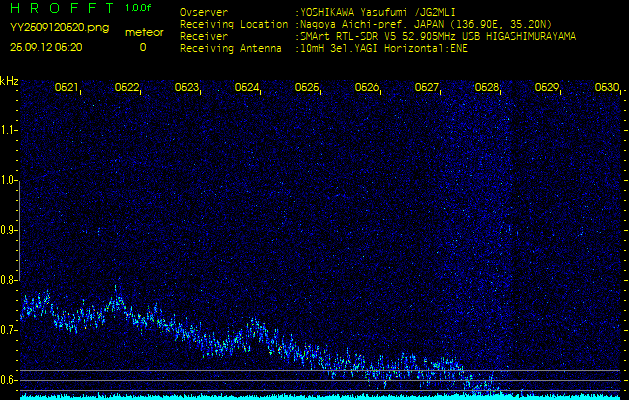Click the 0630 time marker
This screenshot has width=629, height=400.
pyautogui.click(x=607, y=88)
